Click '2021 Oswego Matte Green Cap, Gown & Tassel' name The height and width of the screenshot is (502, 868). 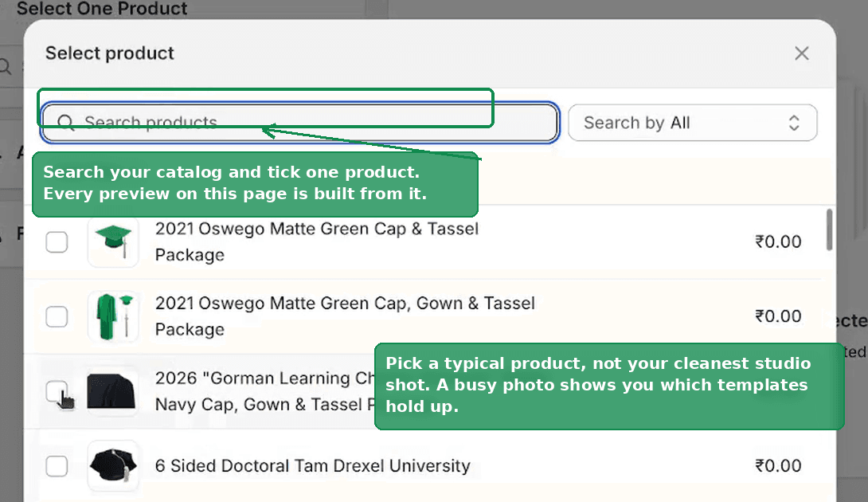(345, 316)
